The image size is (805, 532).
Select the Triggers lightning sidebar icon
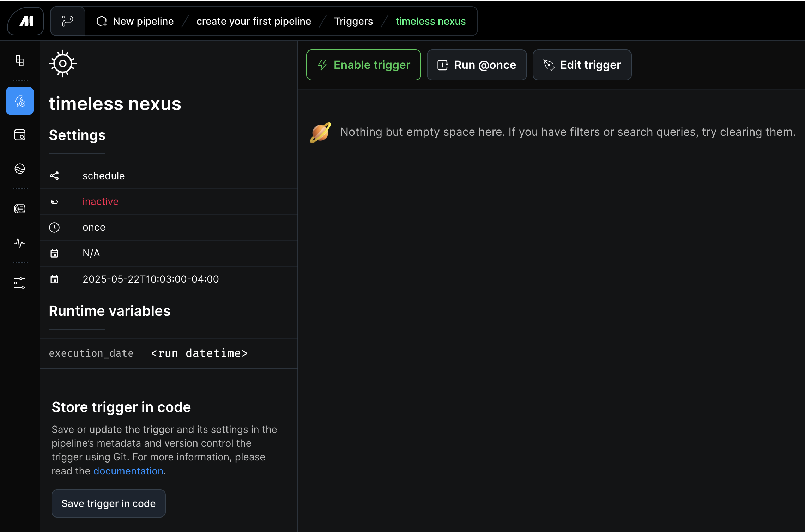pyautogui.click(x=20, y=101)
